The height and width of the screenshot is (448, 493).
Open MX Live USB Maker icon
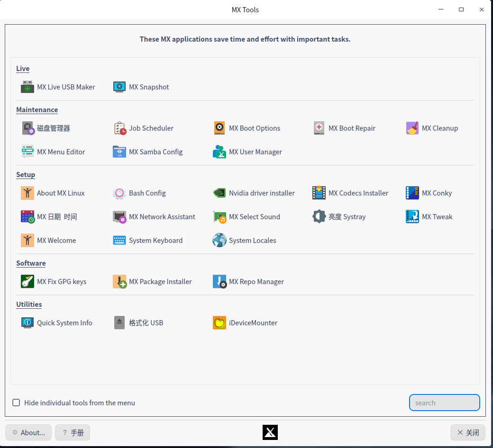[x=27, y=87]
